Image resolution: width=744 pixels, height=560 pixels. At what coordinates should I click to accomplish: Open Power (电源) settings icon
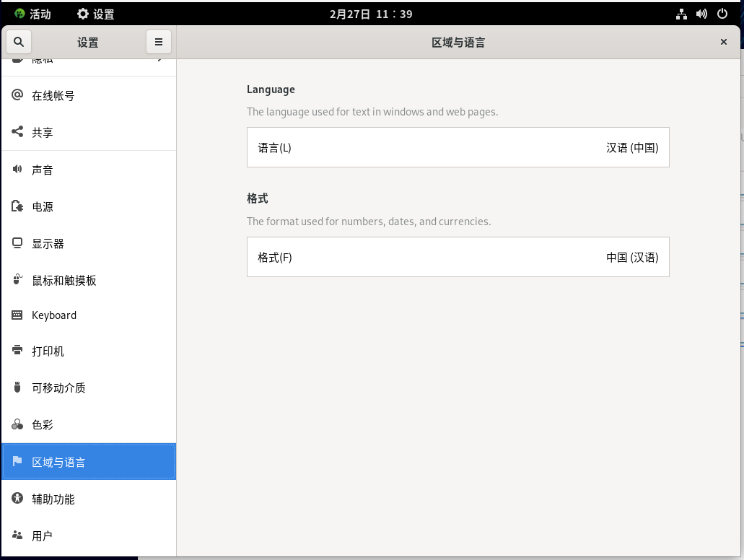coord(18,206)
